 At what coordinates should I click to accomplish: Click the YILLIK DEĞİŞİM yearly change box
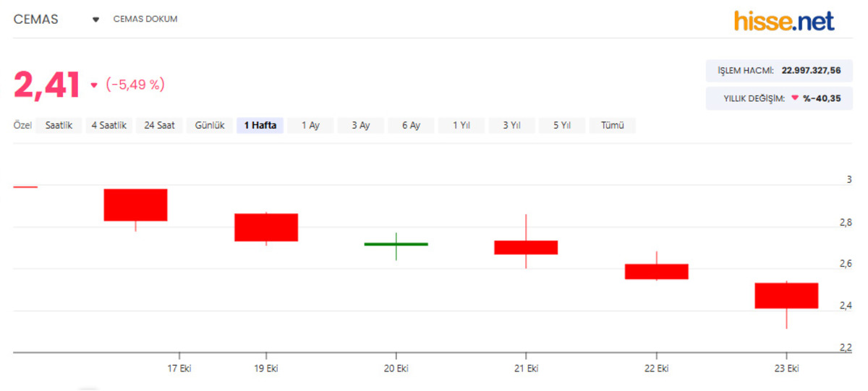click(778, 98)
